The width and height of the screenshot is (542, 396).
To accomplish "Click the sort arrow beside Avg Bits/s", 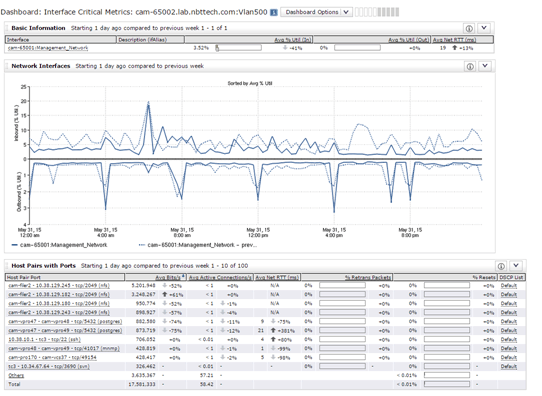I will point(183,276).
